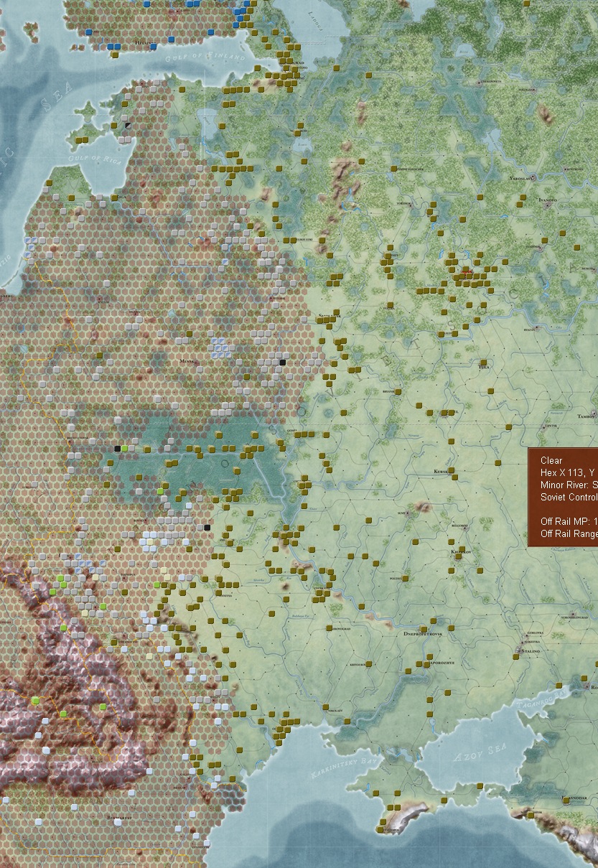
Task: Select bright green marker next to black unit
Action: [x=125, y=448]
